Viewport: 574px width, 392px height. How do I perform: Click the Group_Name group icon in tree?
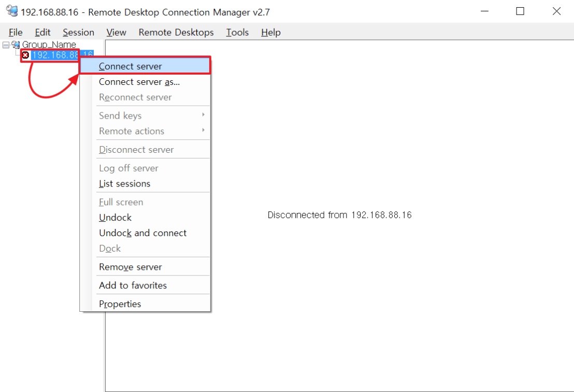16,45
